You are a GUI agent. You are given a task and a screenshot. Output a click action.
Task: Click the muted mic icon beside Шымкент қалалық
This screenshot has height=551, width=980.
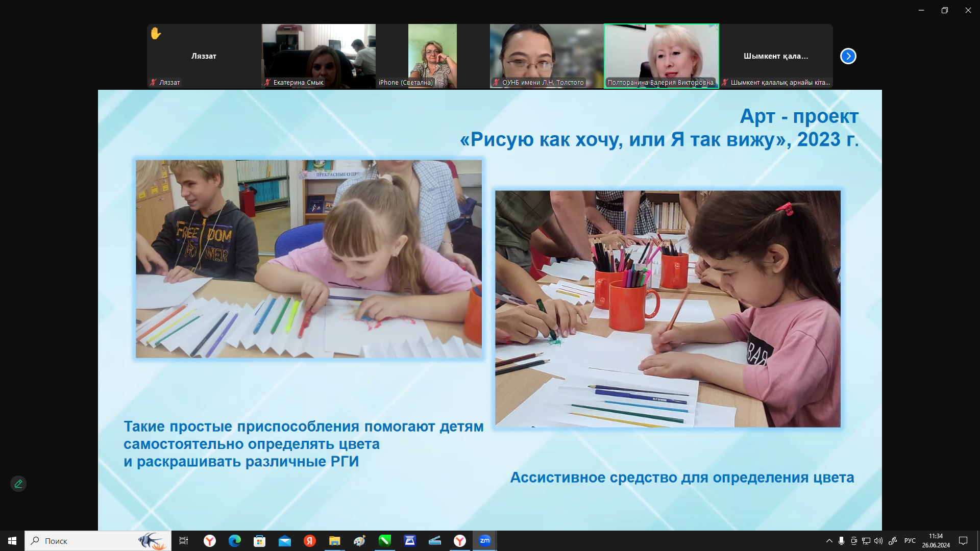(x=725, y=82)
